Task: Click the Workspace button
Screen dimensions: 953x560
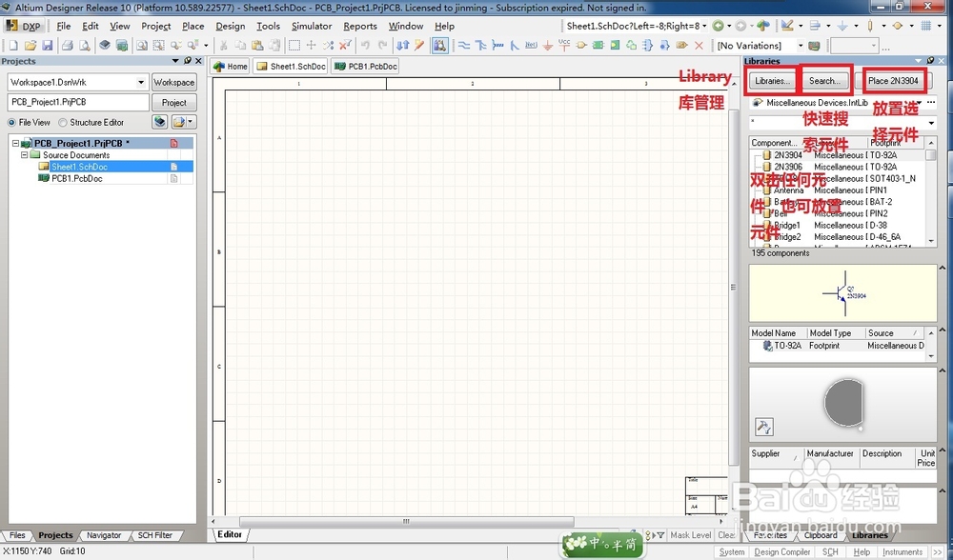Action: pos(173,82)
